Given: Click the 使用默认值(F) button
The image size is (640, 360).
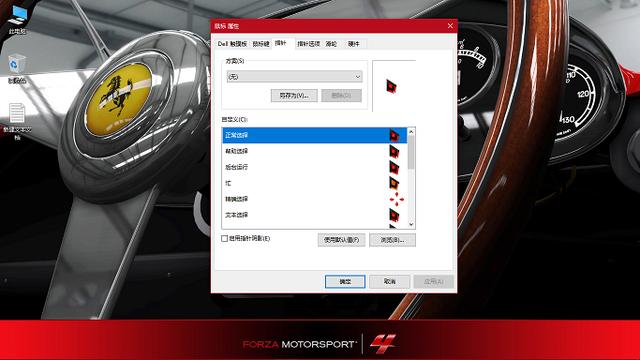Looking at the screenshot, I should (341, 240).
